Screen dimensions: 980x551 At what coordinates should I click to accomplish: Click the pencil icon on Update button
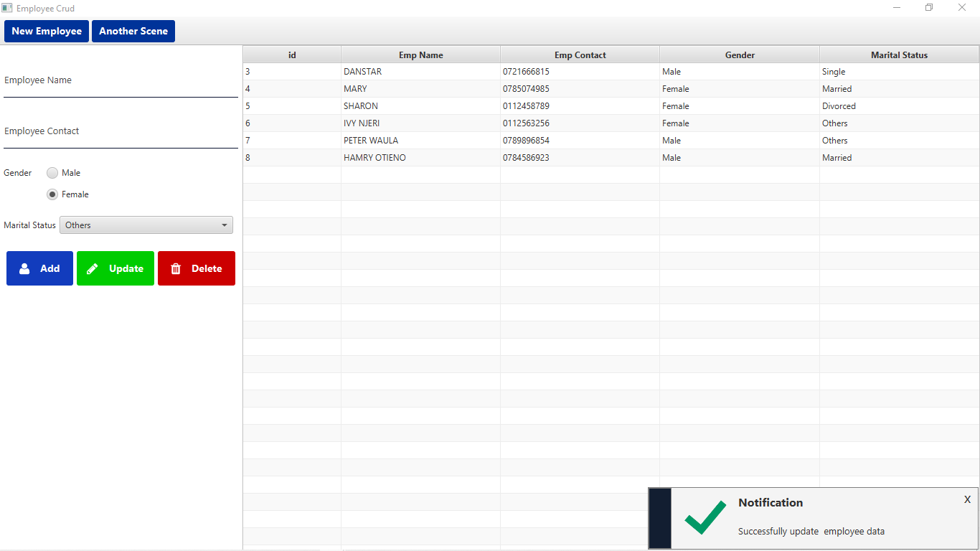(93, 268)
